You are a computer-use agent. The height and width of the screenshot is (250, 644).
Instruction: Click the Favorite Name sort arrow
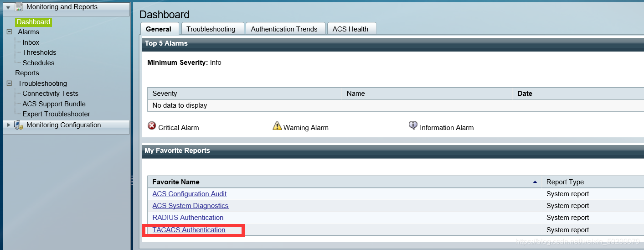coord(535,182)
